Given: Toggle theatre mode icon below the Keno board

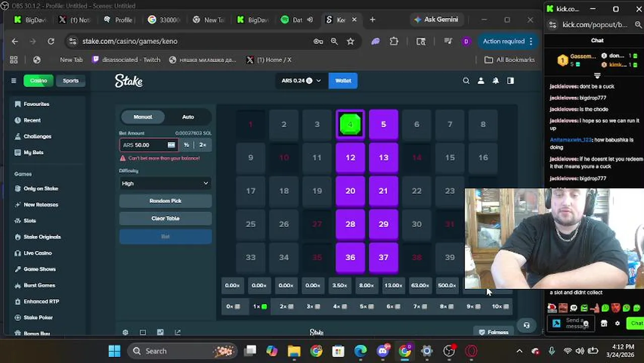Looking at the screenshot, I should click(143, 332).
